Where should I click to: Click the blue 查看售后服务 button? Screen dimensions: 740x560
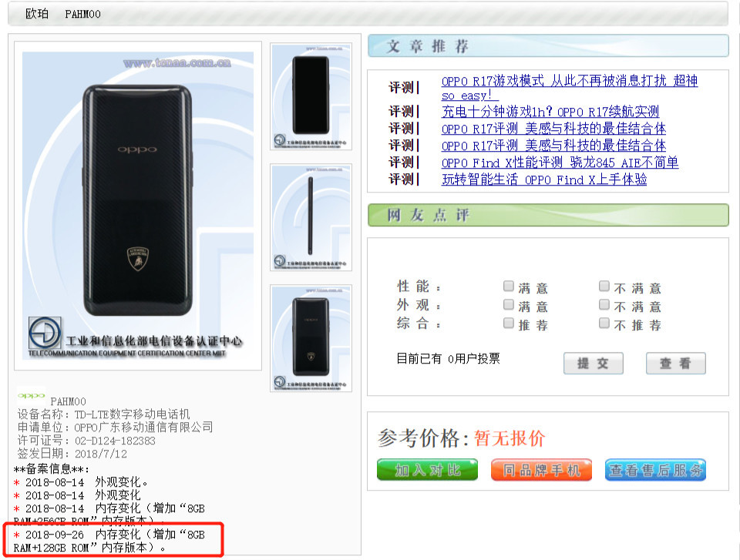(x=655, y=470)
